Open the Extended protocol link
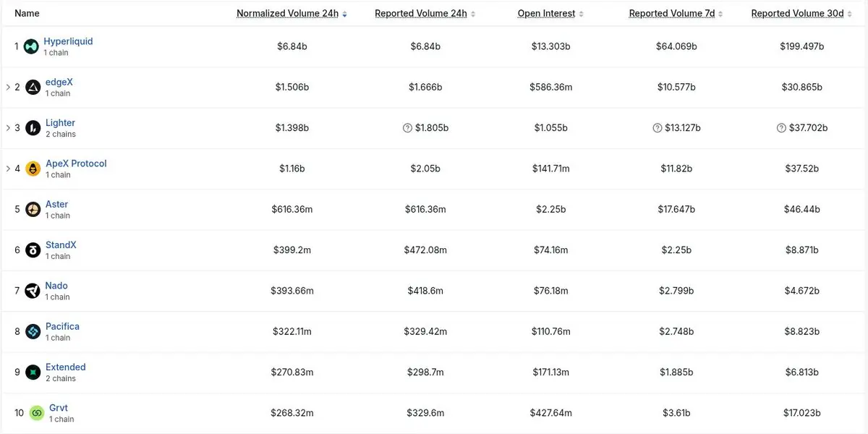Viewport: 868px width, 434px height. coord(66,367)
